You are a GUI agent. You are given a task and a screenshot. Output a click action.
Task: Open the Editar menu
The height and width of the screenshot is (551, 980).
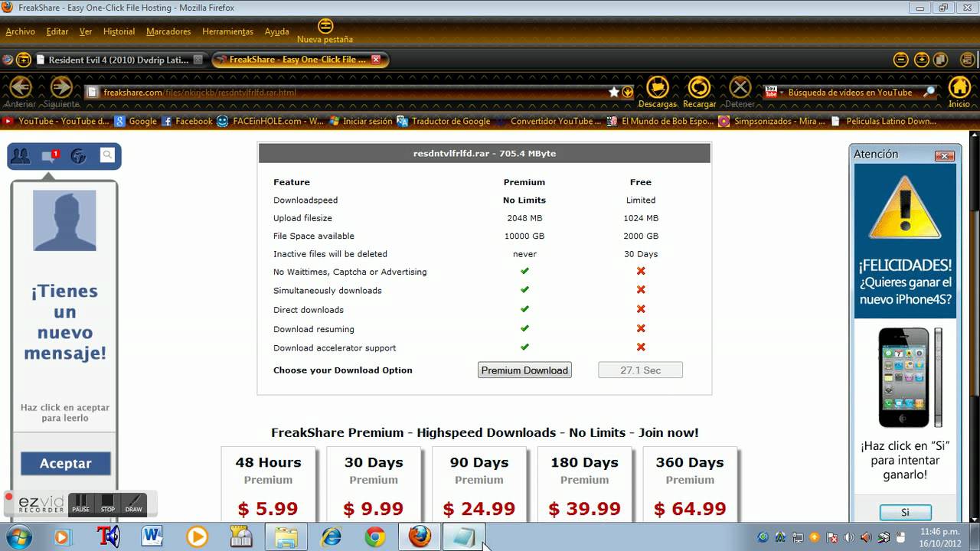tap(57, 31)
